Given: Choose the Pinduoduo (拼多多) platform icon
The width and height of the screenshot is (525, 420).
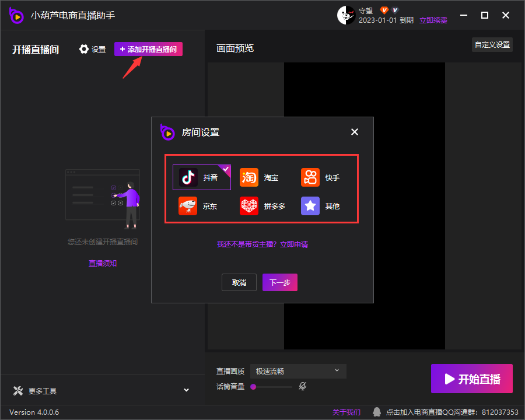Looking at the screenshot, I should click(249, 206).
